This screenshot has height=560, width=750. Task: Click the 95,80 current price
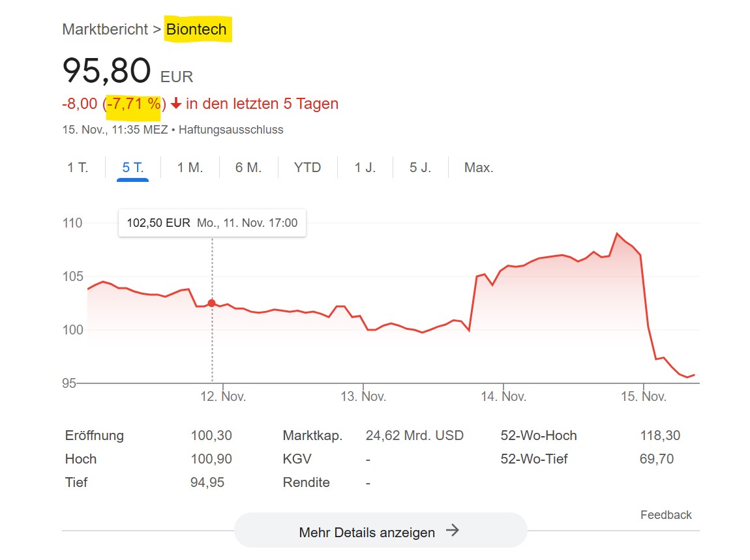click(x=107, y=71)
